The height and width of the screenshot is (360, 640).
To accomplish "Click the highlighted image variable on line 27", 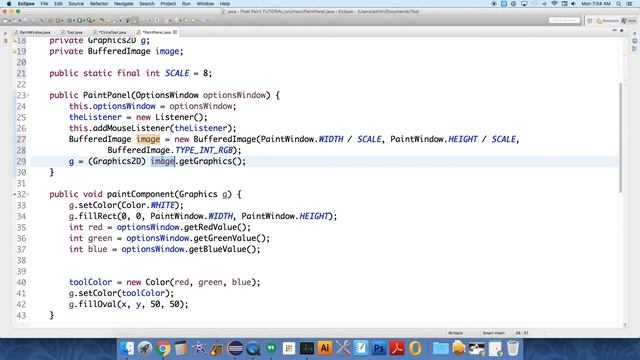I will point(148,139).
